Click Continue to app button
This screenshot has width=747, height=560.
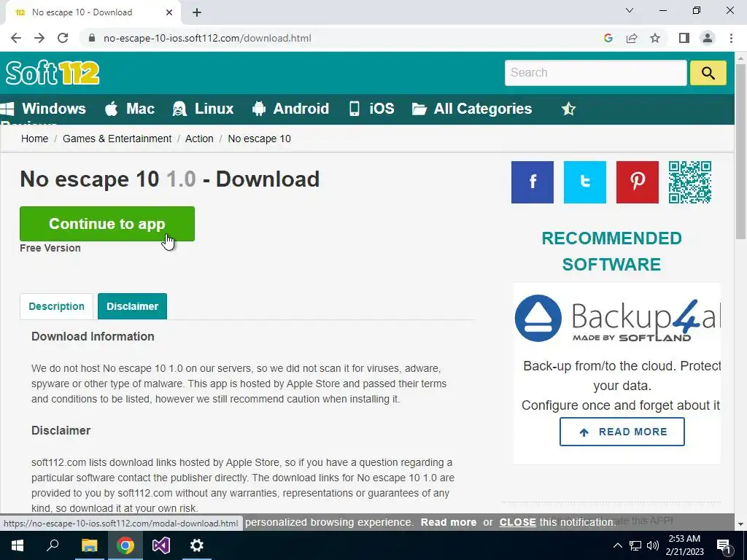(x=107, y=224)
